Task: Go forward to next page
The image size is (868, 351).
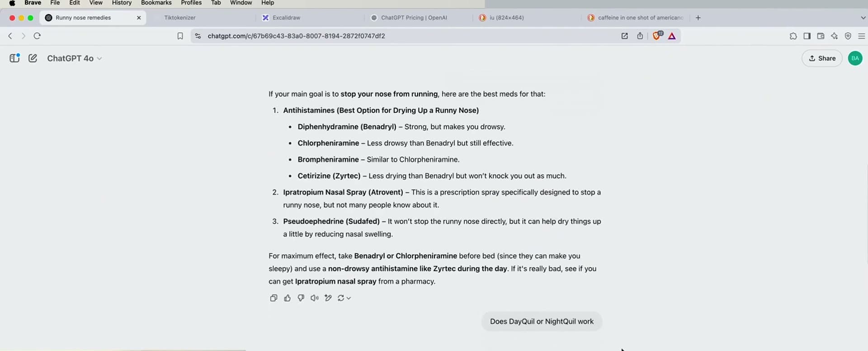Action: 24,36
